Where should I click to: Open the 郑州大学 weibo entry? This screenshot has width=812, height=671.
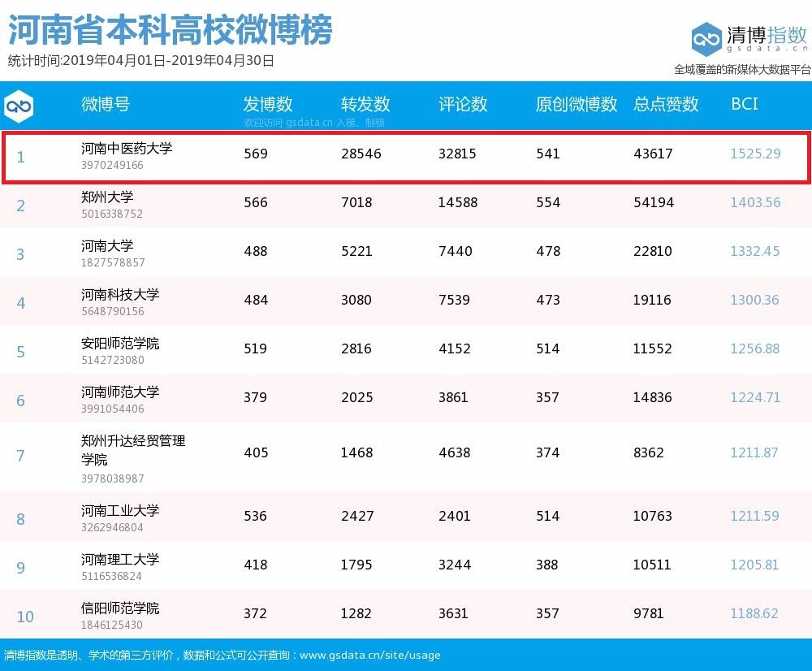coord(107,197)
